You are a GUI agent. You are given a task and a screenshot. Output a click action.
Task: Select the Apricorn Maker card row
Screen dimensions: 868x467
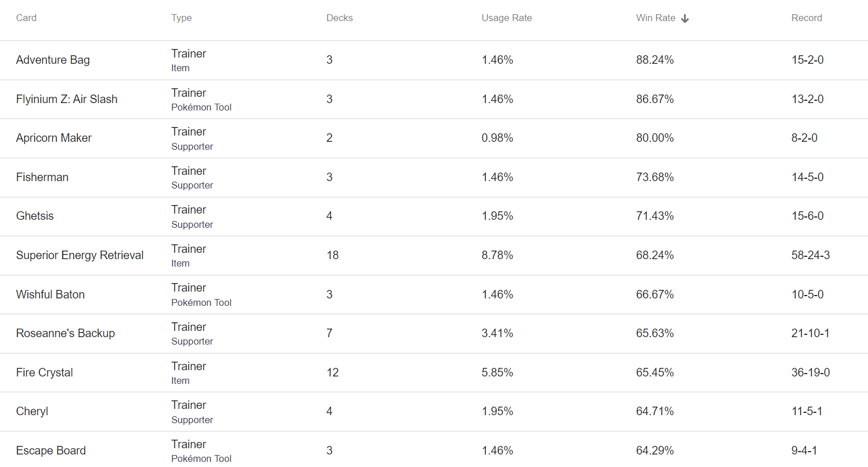[x=434, y=138]
